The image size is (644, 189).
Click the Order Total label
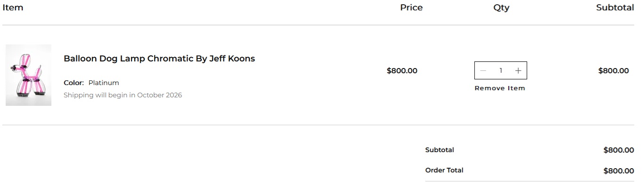point(444,170)
